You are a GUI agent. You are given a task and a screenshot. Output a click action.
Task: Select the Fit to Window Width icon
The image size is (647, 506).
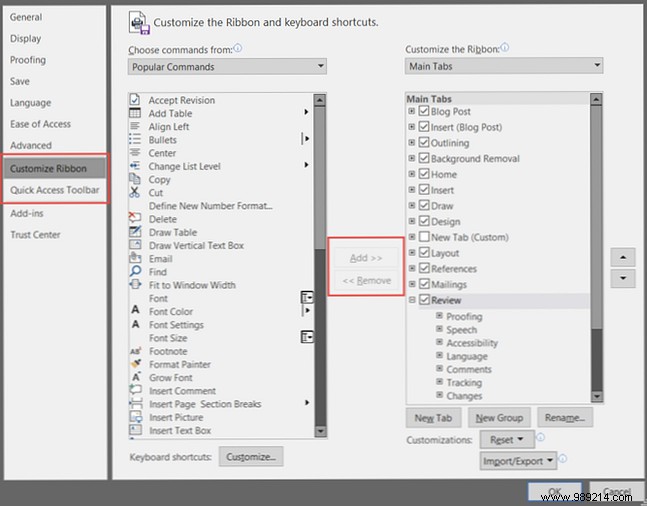(x=135, y=284)
